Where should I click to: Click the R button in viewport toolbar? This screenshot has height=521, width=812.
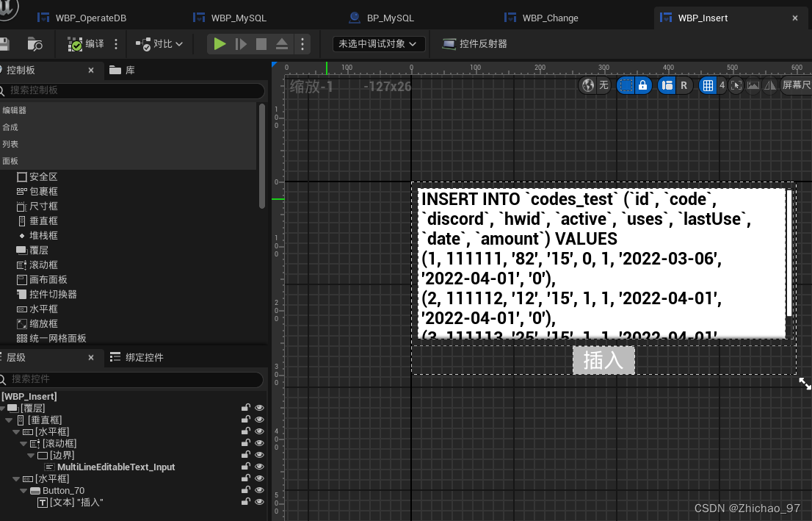684,85
